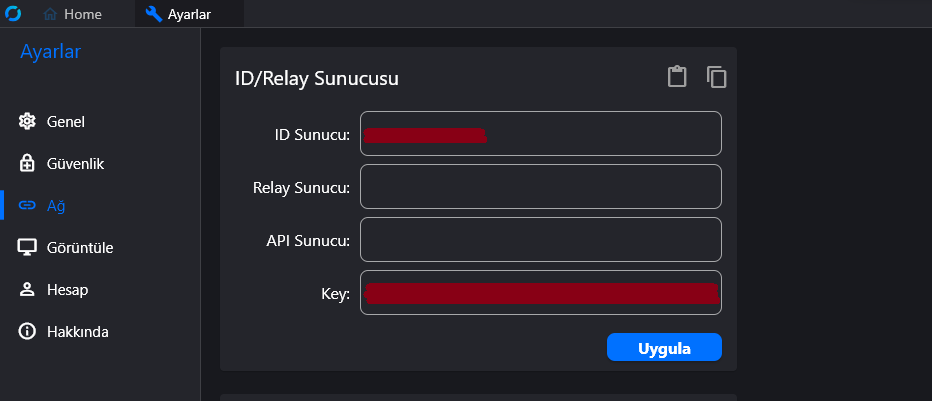Image resolution: width=932 pixels, height=401 pixels.
Task: Click the "Key:" field label
Action: pos(335,294)
